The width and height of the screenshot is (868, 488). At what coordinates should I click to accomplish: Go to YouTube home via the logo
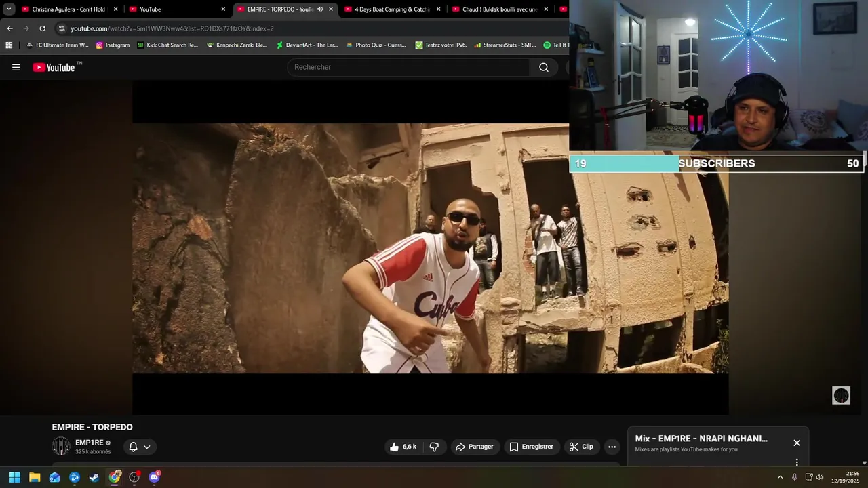(x=54, y=67)
